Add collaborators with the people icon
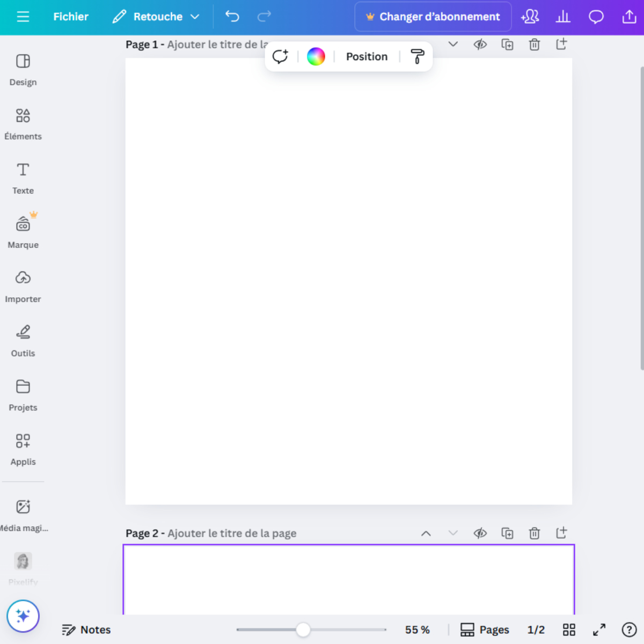 coord(530,17)
